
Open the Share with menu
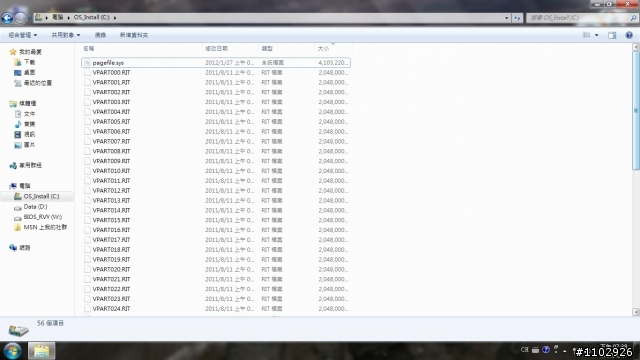click(66, 35)
